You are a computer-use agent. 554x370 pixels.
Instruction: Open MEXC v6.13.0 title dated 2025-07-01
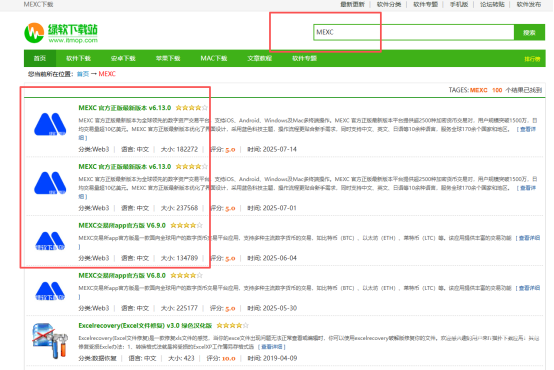click(x=125, y=166)
